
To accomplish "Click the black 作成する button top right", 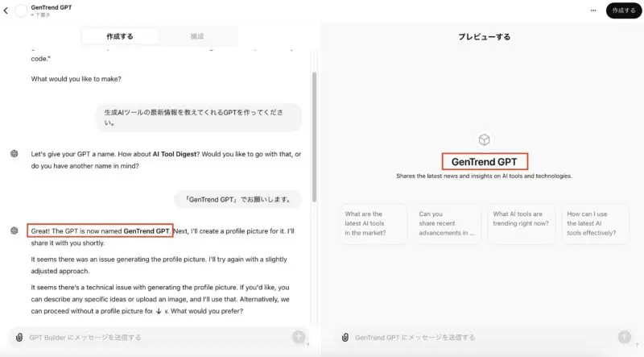I will click(x=624, y=10).
